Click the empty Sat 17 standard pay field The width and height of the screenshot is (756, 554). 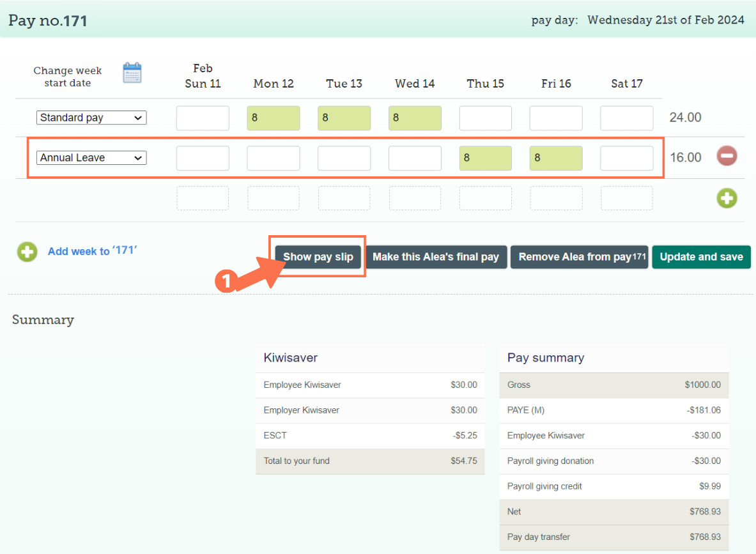click(x=626, y=118)
